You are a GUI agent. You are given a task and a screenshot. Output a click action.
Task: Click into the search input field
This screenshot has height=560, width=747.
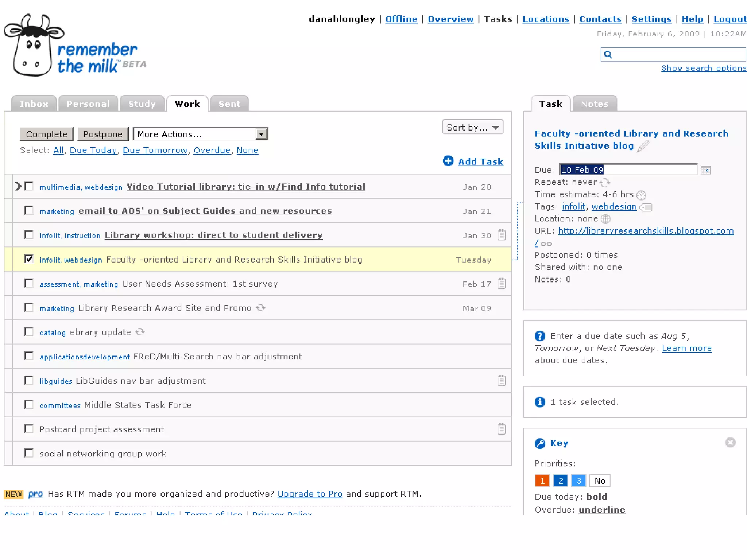(678, 55)
